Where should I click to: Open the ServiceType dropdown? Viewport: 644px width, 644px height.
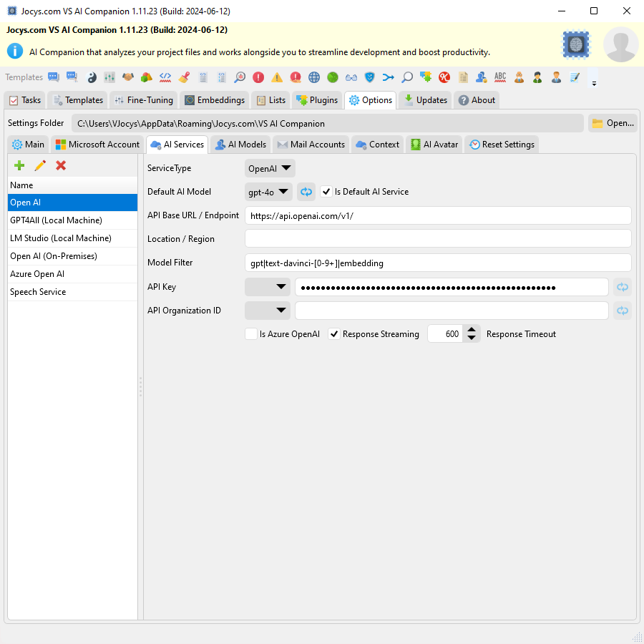click(x=270, y=168)
